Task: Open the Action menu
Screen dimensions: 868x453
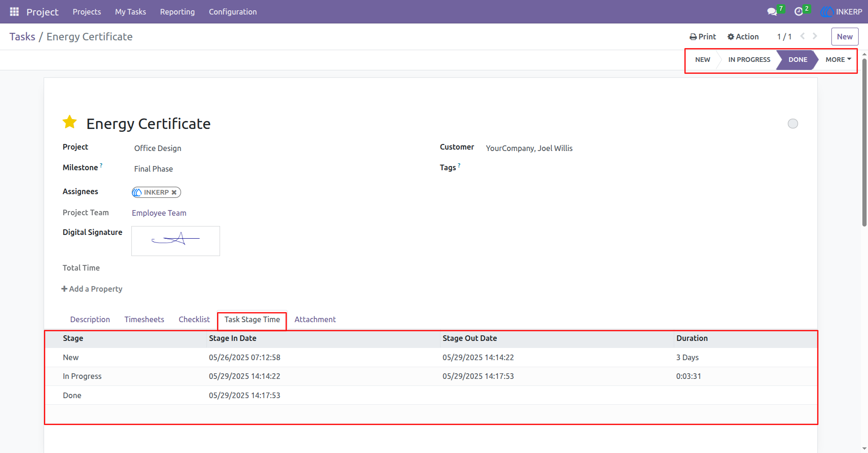Action: [x=743, y=37]
